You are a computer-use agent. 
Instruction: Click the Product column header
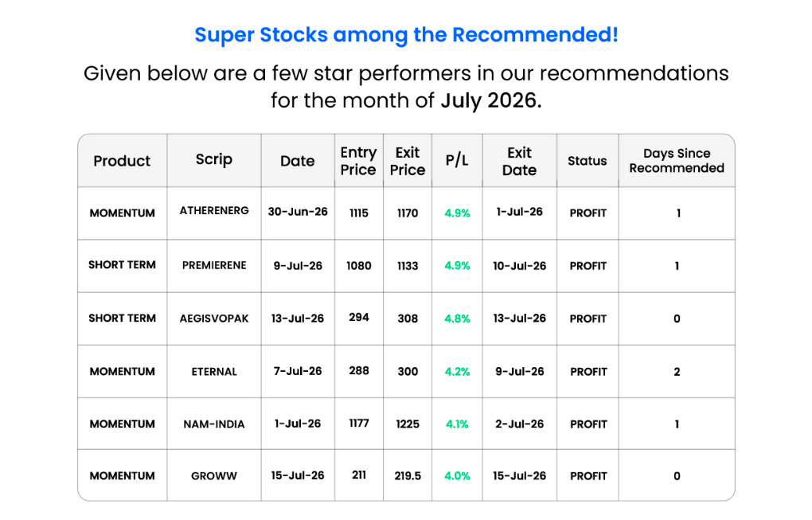click(122, 161)
